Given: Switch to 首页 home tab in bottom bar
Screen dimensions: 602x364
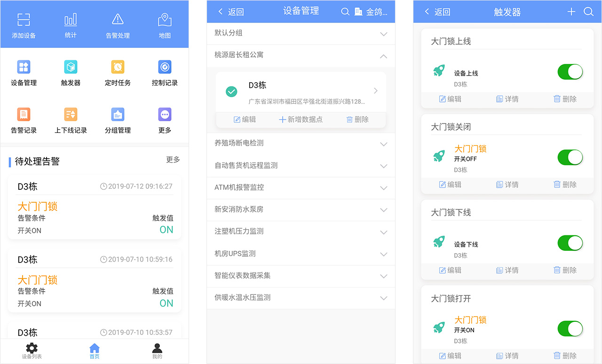Looking at the screenshot, I should click(x=95, y=351).
